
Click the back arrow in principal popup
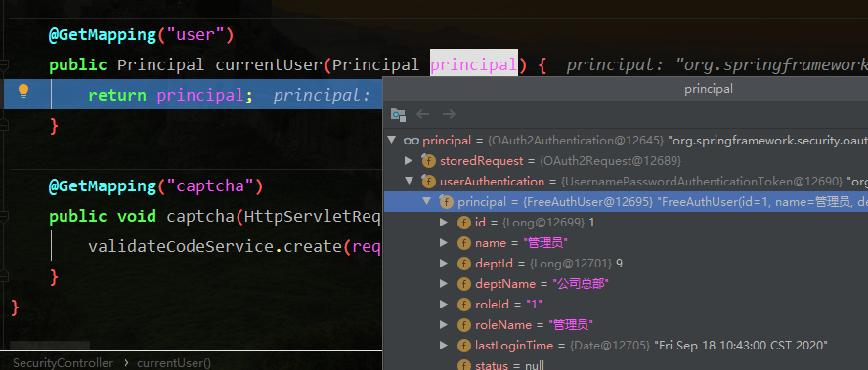coord(423,114)
